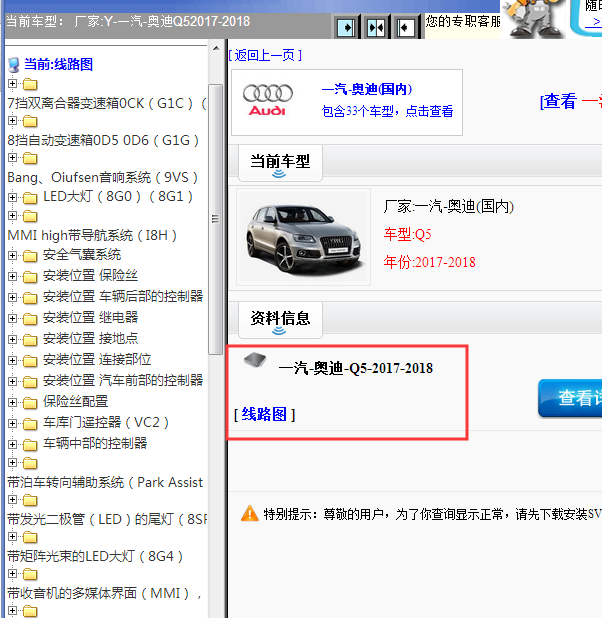
Task: Click the orange warning triangle icon
Action: click(x=250, y=514)
